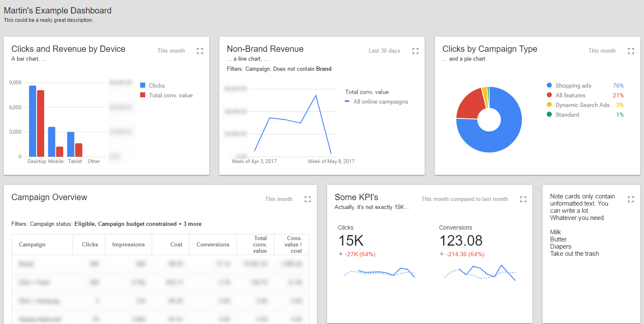This screenshot has height=324, width=644.
Task: Sort table by the Cost column header
Action: (176, 244)
